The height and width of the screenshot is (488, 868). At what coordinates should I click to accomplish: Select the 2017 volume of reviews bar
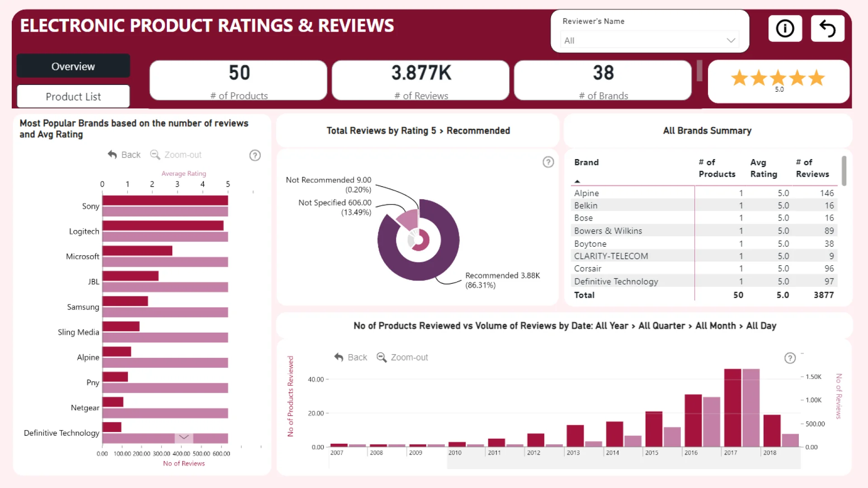751,408
